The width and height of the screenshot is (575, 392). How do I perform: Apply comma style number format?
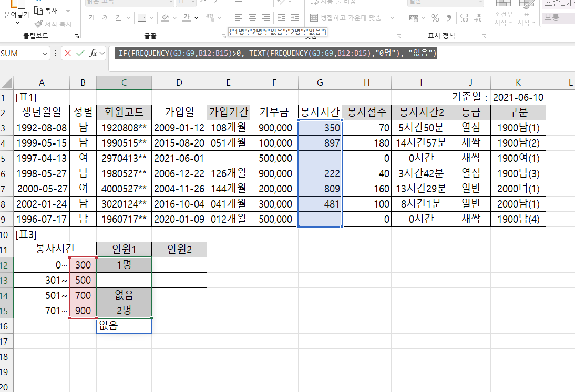(x=449, y=18)
